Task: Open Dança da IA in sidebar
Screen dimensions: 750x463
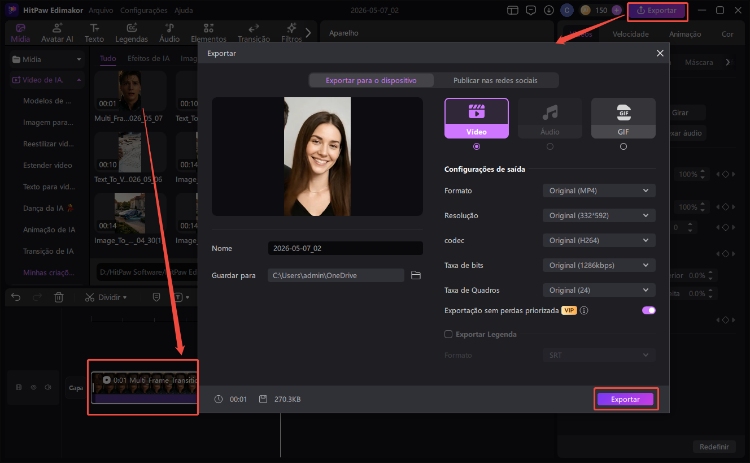Action: 48,208
